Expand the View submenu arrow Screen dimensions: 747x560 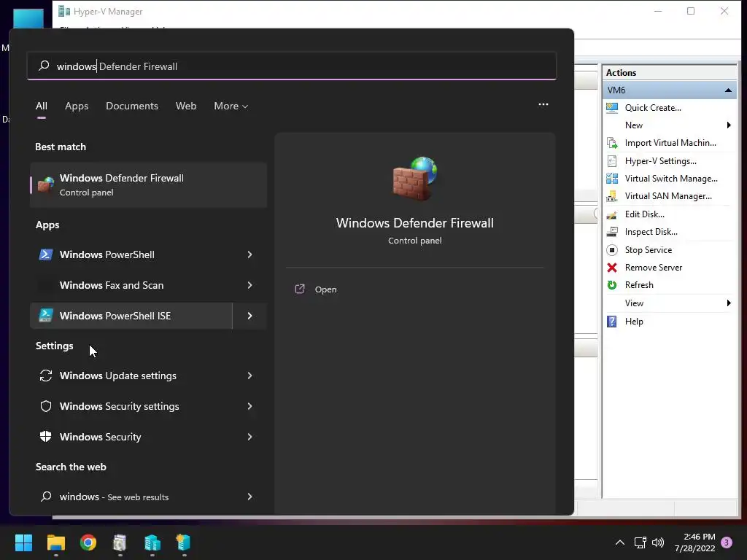coord(729,303)
